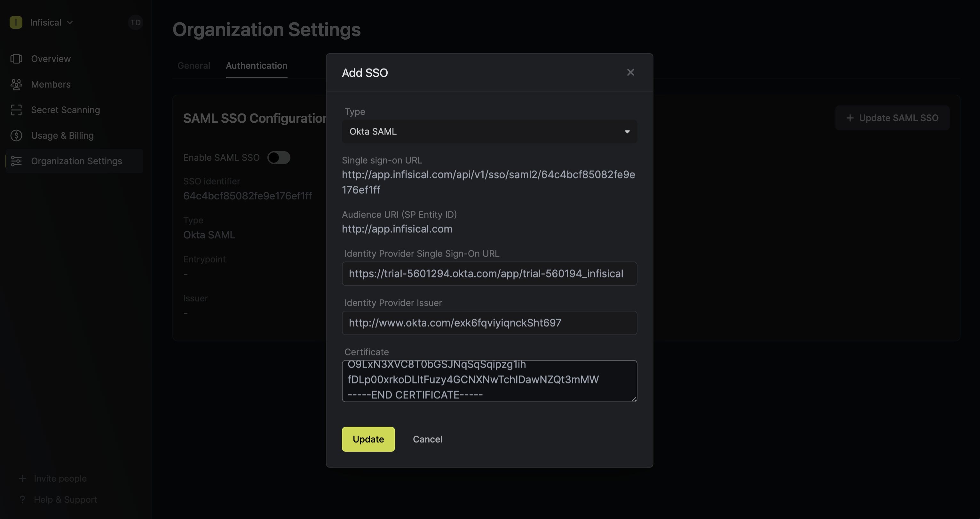Click the plus icon beside Invite people
This screenshot has width=980, height=519.
click(22, 478)
